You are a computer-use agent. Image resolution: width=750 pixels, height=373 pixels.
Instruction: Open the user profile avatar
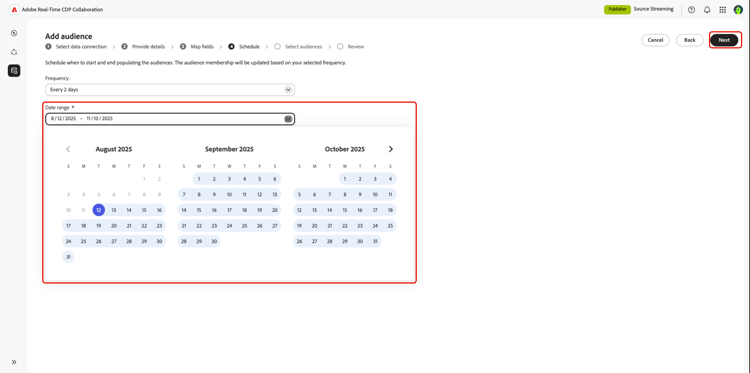(738, 10)
